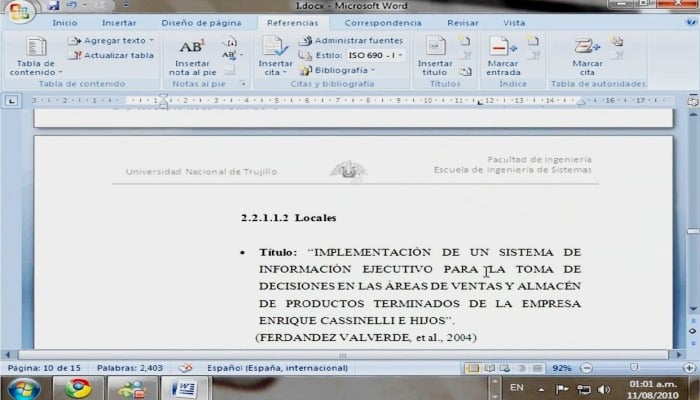Click the horizontal scroll left arrow
This screenshot has width=700, height=400.
click(x=8, y=355)
